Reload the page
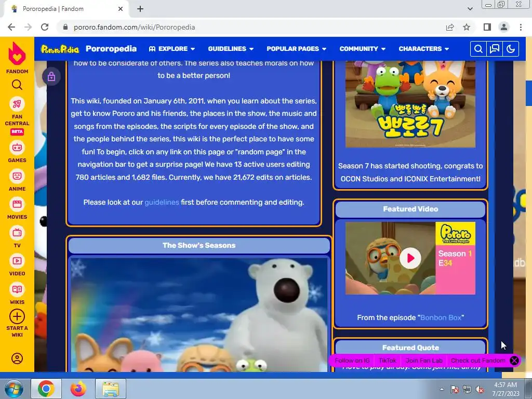The height and width of the screenshot is (399, 532). (x=45, y=27)
